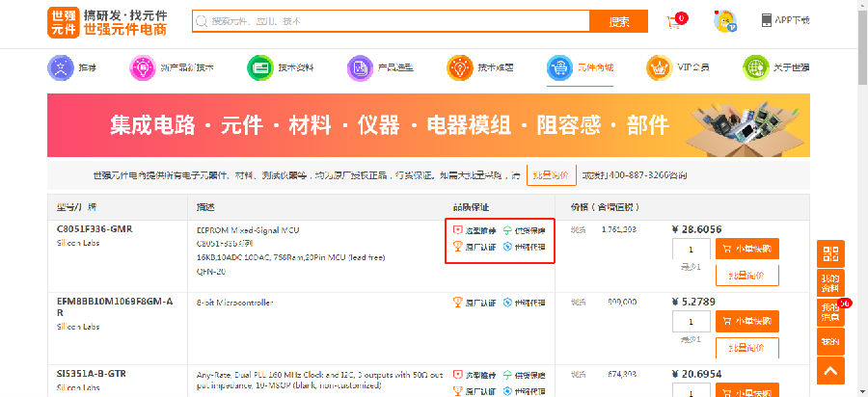868x397 pixels.
Task: Open the 产品选型 navigation item
Action: pos(381,67)
